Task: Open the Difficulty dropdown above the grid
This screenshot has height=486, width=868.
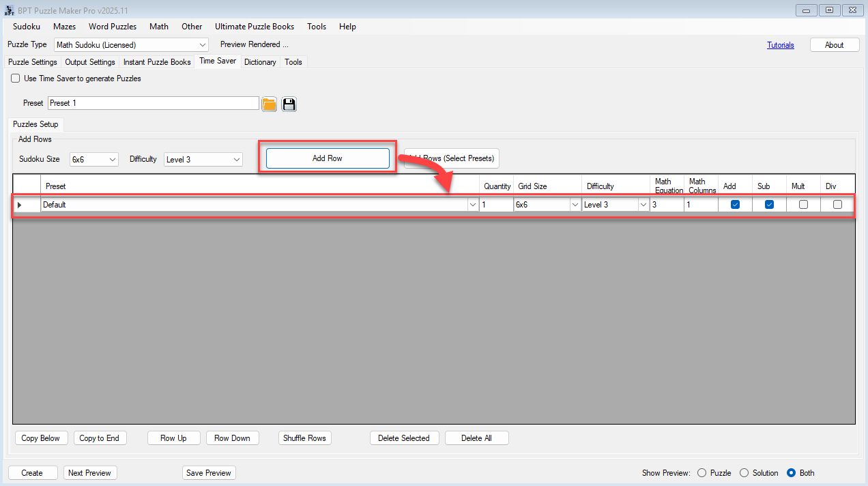Action: point(237,160)
